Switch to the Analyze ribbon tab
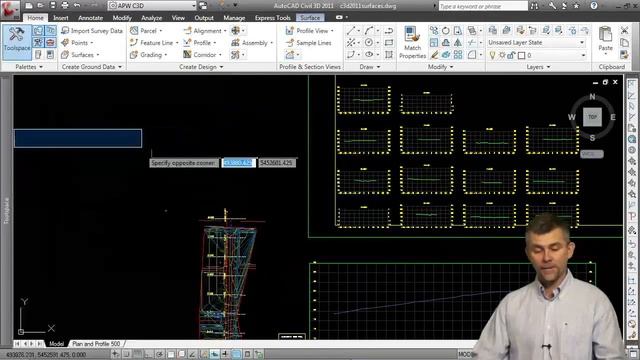640x360 pixels. point(151,18)
